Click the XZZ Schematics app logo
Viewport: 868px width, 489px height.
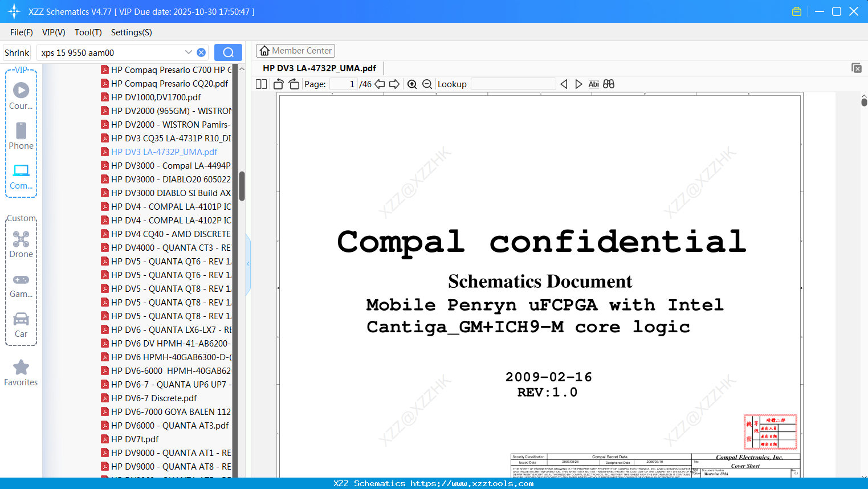point(14,11)
